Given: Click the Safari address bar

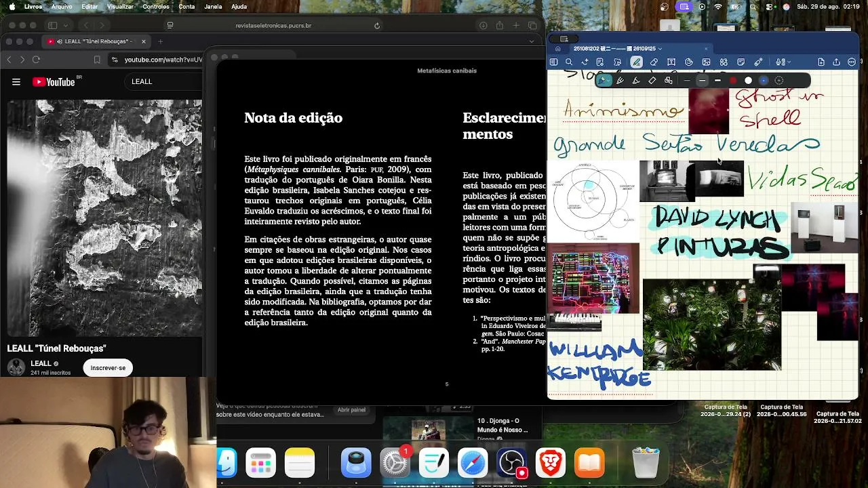Looking at the screenshot, I should (x=273, y=26).
